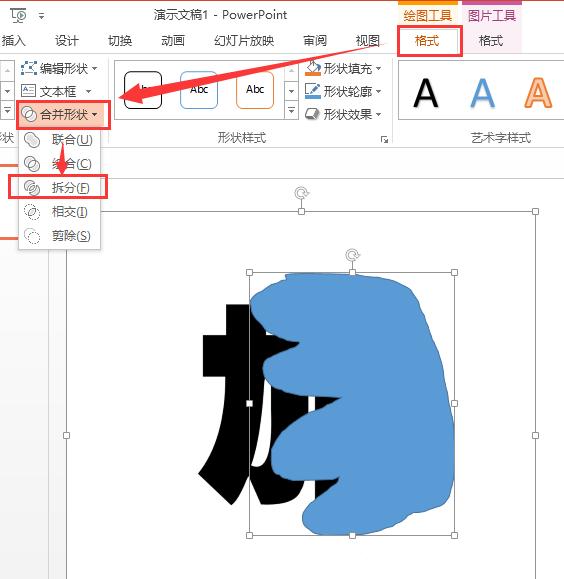Apply the blue A WordArt style

pos(482,93)
